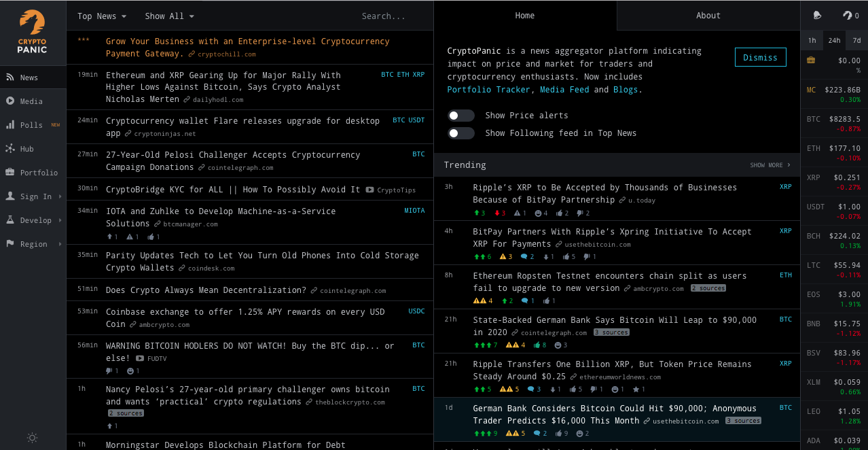
Task: Open the Portfolio section in sidebar
Action: pos(33,173)
